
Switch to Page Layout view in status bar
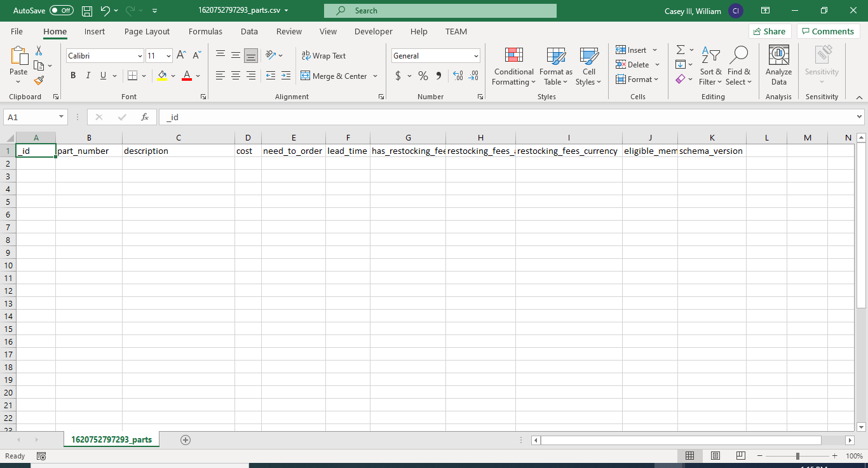pos(715,456)
